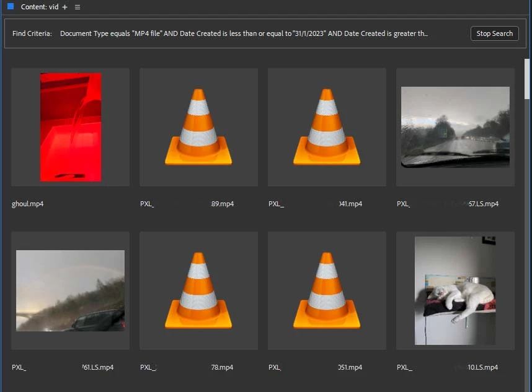Viewport: 532px width, 392px height.
Task: Click the file name ending 57.LS.mp4
Action: (x=448, y=204)
